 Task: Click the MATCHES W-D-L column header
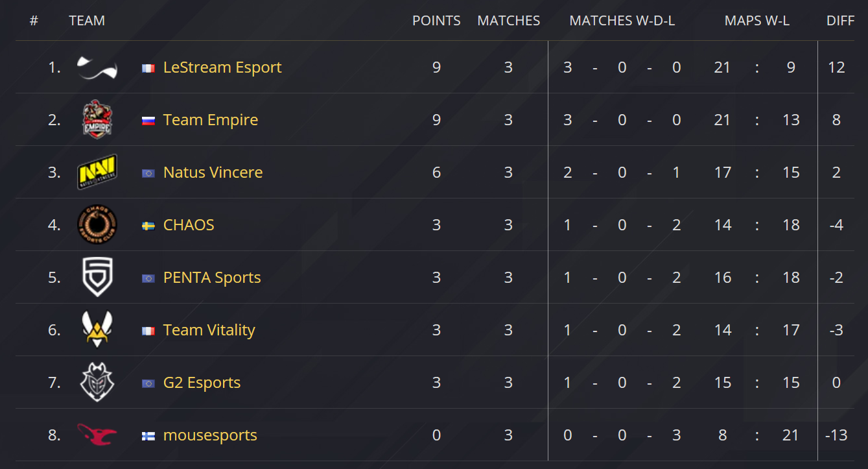point(622,21)
